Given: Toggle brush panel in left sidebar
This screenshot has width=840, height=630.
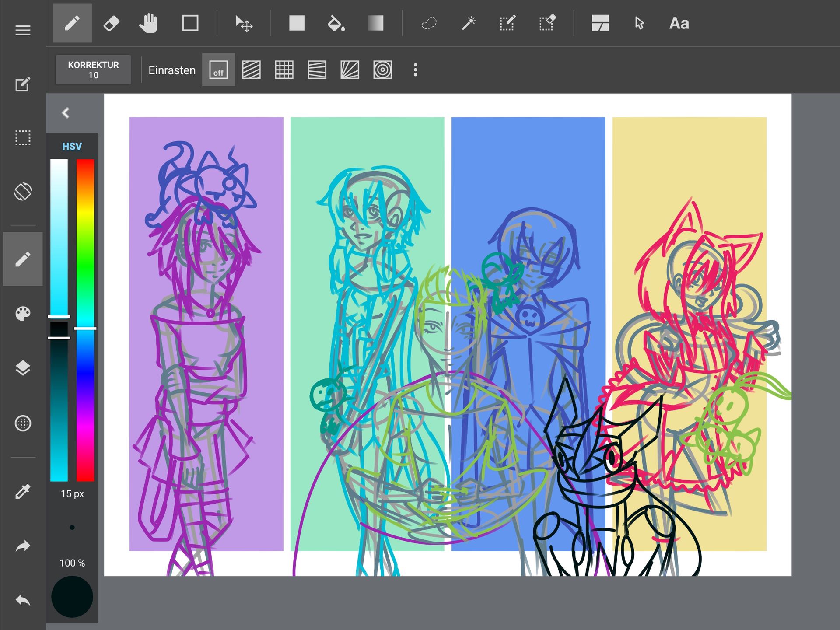Looking at the screenshot, I should point(23,259).
